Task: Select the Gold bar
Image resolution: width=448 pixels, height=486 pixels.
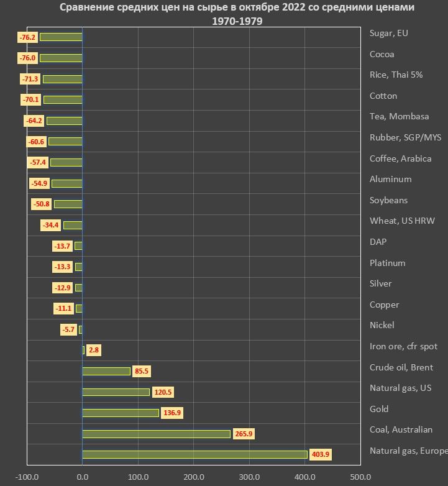Action: (x=121, y=413)
